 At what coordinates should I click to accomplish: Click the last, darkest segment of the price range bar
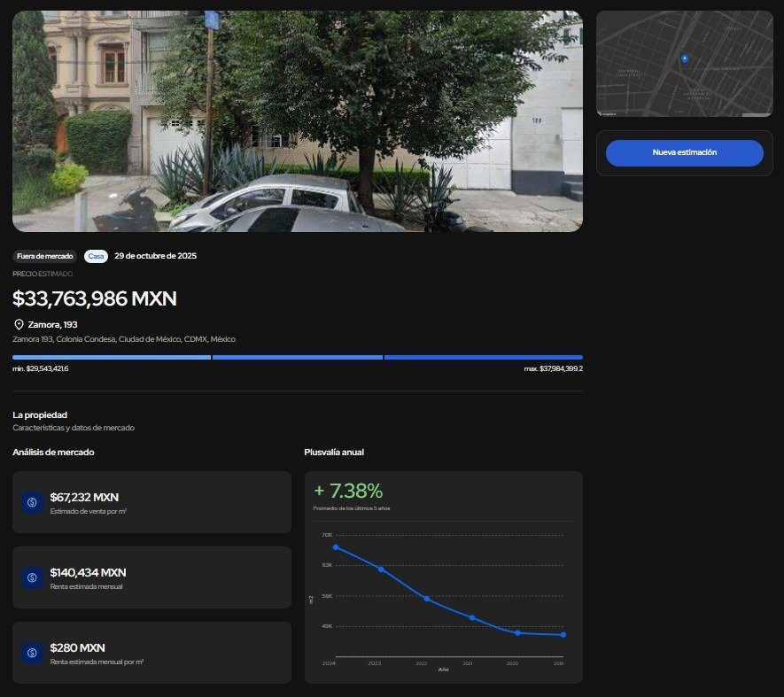click(x=484, y=357)
